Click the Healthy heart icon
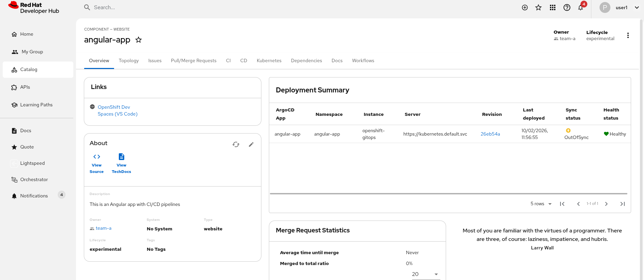 (x=606, y=134)
